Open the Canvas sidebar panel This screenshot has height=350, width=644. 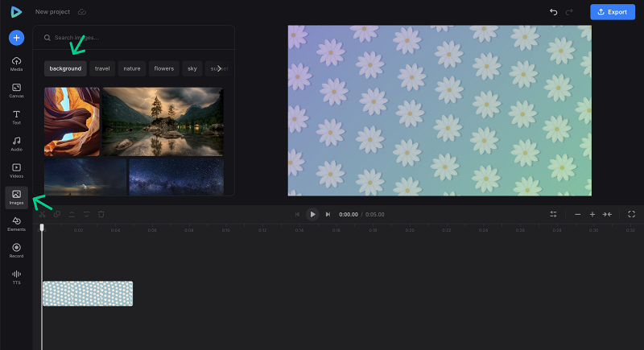point(16,91)
